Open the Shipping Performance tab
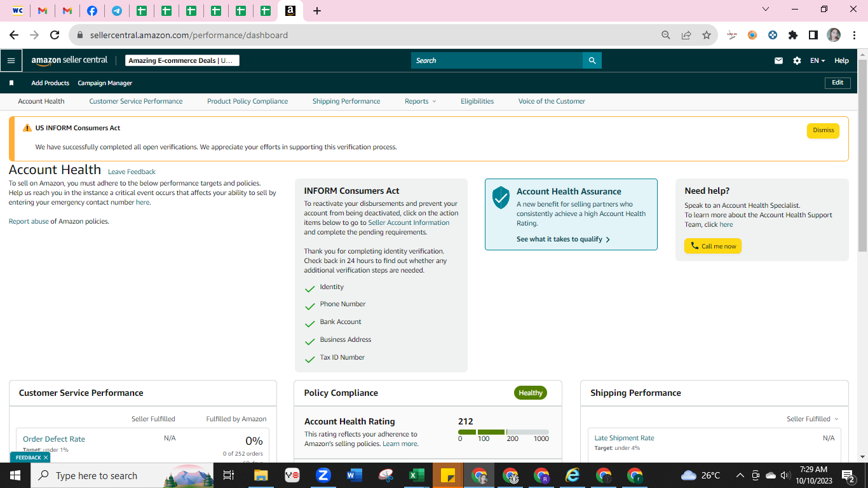The width and height of the screenshot is (868, 488). pos(346,101)
